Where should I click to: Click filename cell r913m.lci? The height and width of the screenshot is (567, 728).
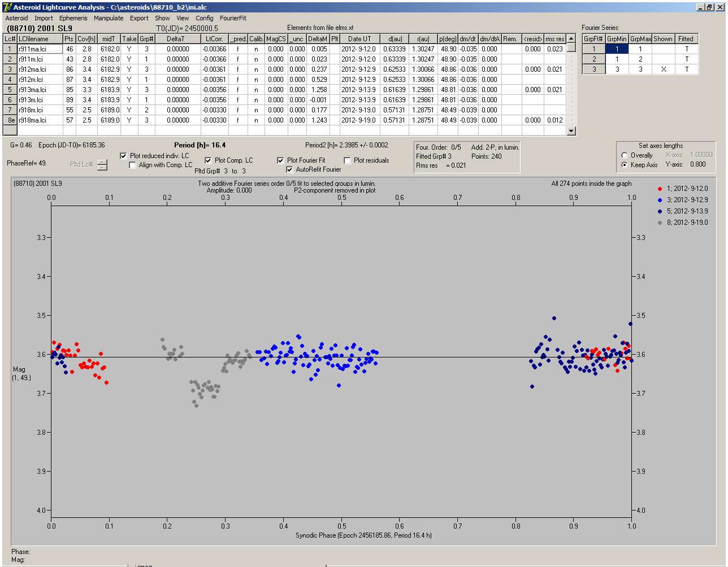40,100
